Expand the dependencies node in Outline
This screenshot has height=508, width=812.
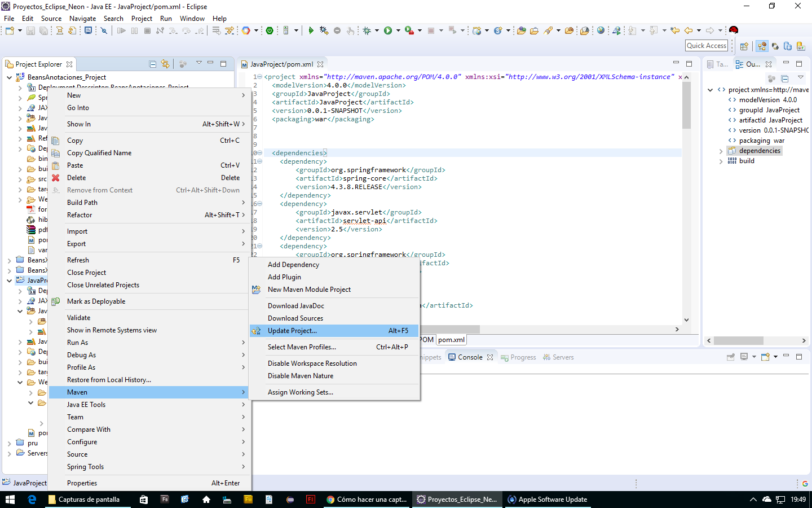(721, 151)
